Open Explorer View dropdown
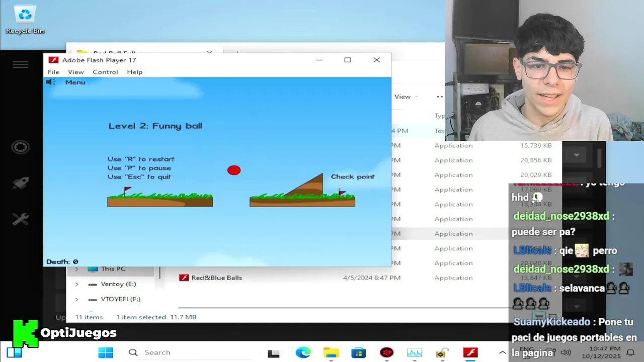This screenshot has width=644, height=362. (406, 97)
